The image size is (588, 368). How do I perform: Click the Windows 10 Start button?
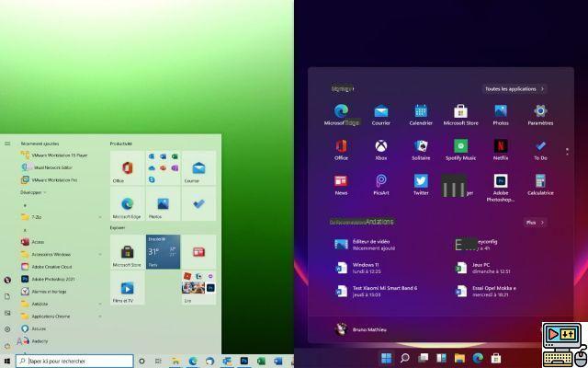coord(7,362)
